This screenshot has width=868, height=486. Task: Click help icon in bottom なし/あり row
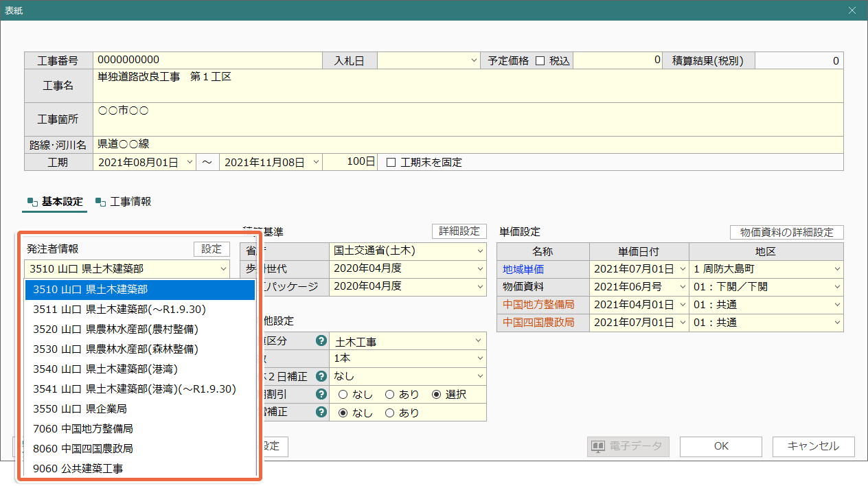point(320,413)
